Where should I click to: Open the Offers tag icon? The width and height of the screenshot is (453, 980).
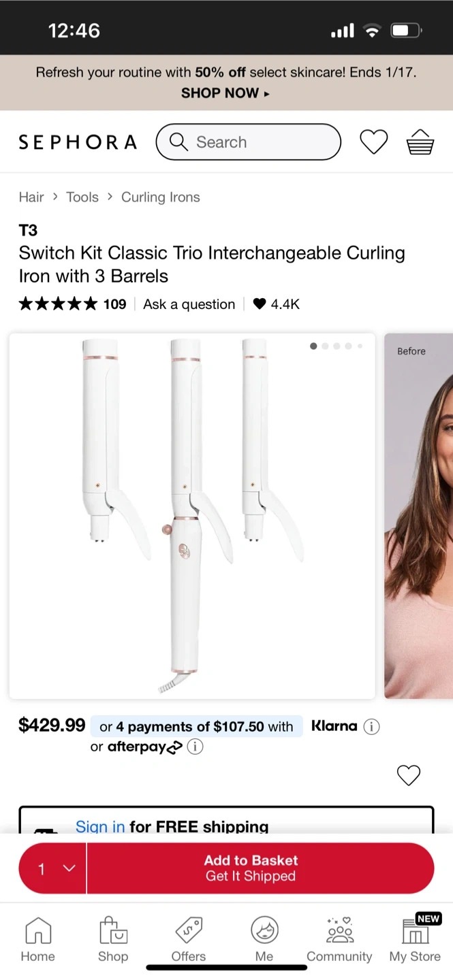point(189,939)
